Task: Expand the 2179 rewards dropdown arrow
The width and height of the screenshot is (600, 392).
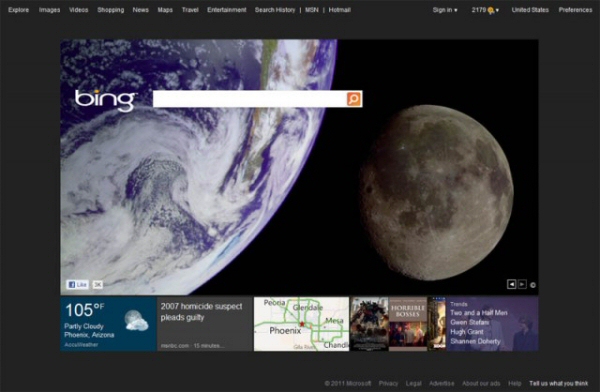Action: click(x=497, y=10)
